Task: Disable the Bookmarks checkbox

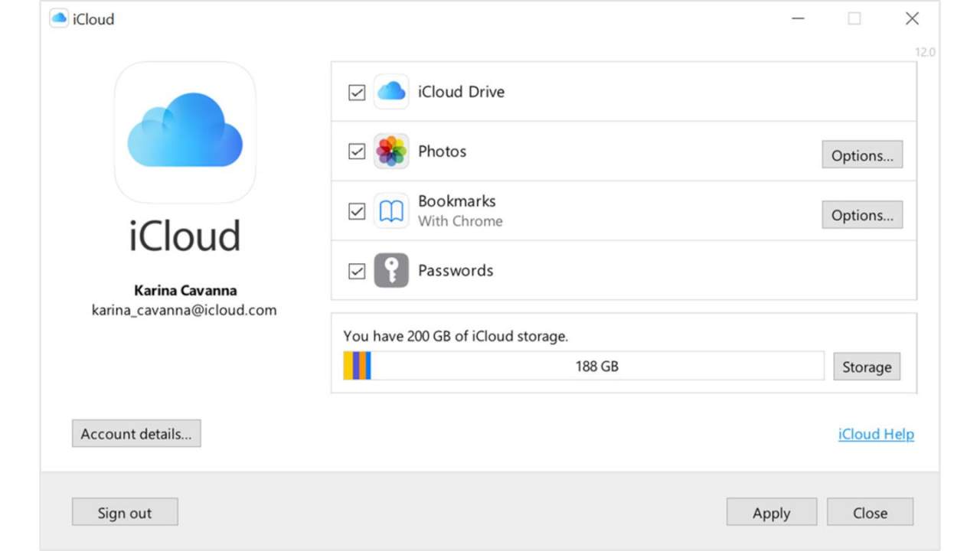Action: (x=357, y=211)
